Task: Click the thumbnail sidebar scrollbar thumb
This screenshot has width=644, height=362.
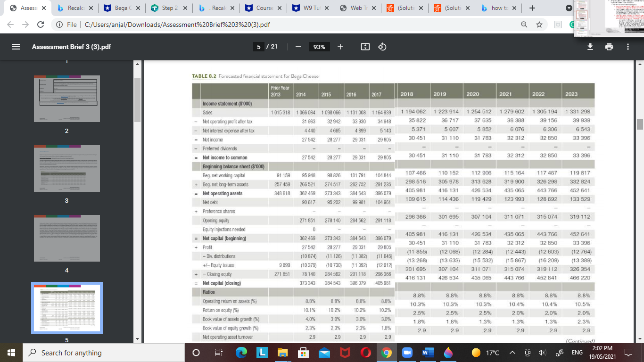Action: pos(138,99)
